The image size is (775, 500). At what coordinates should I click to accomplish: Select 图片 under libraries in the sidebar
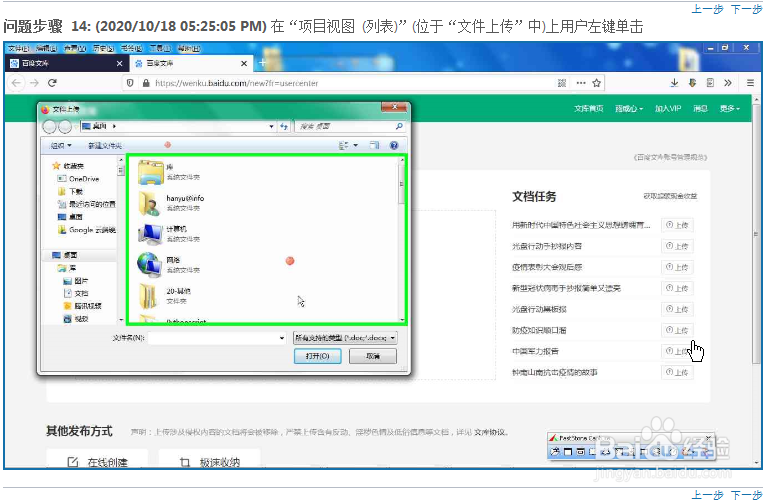pyautogui.click(x=76, y=281)
